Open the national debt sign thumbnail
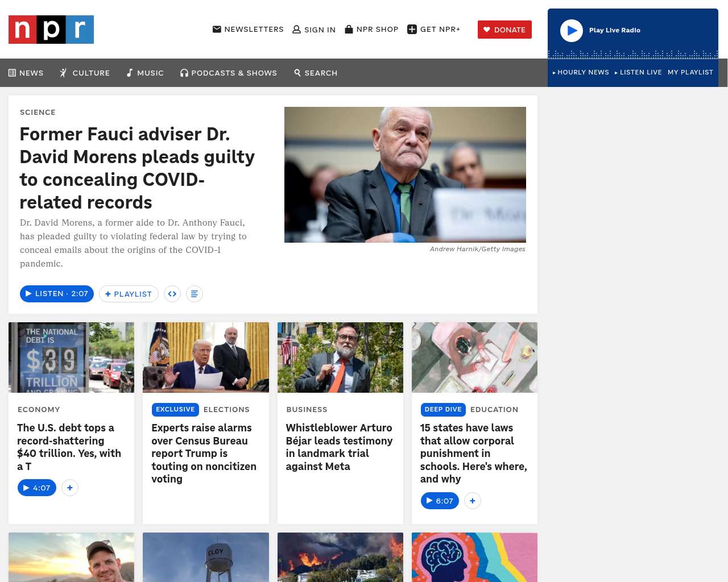This screenshot has height=582, width=728. pos(71,357)
